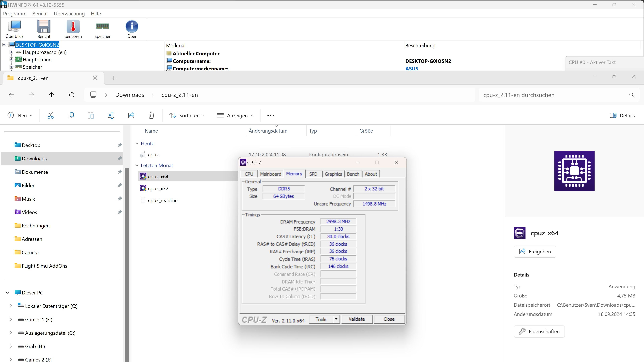
Task: Click the Eigenschaften button
Action: 539,331
